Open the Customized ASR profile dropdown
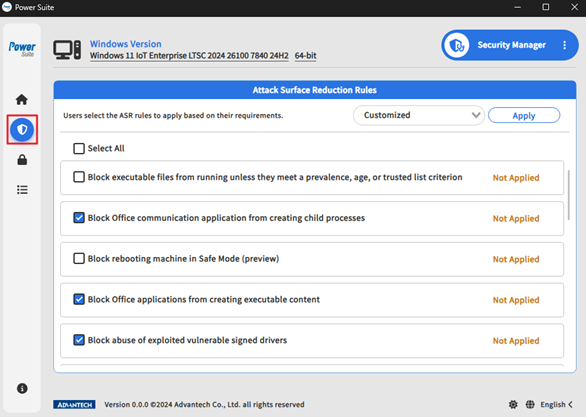The image size is (586, 418). [x=419, y=115]
